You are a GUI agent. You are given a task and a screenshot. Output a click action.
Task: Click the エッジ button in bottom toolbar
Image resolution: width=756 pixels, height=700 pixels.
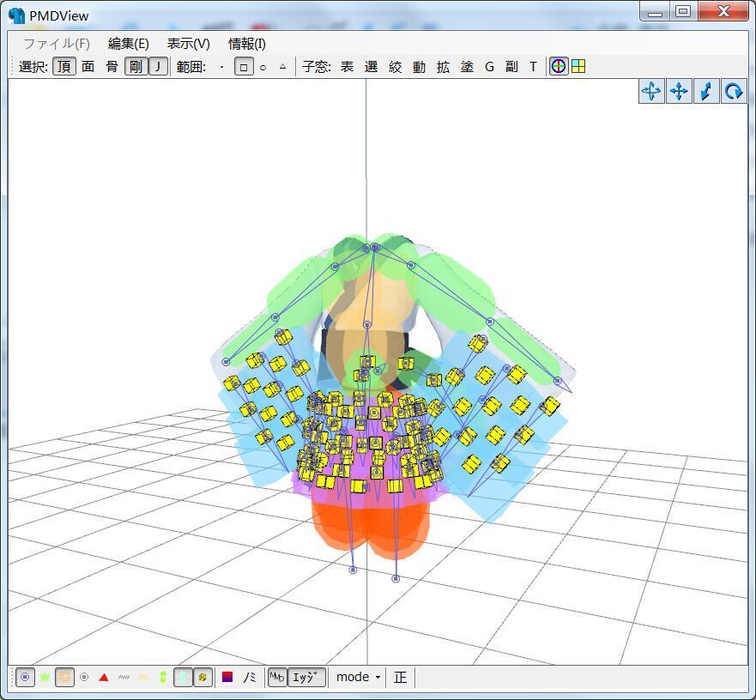(306, 677)
